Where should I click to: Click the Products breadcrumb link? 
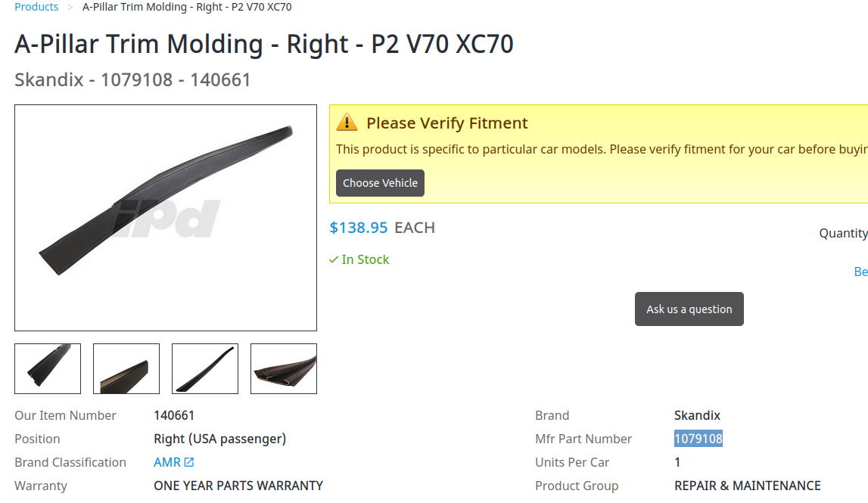[36, 7]
